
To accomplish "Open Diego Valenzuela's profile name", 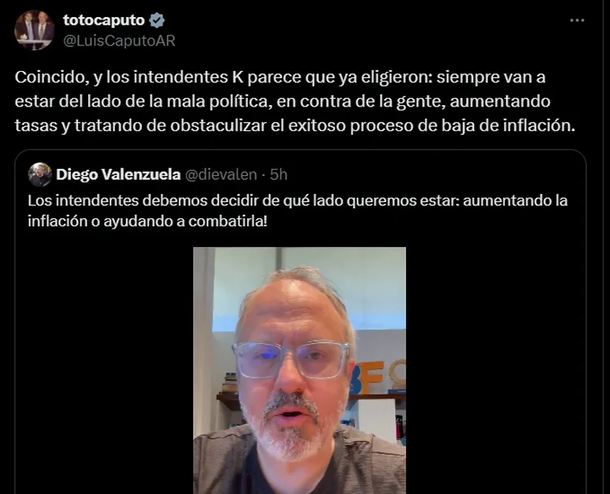I will [118, 175].
